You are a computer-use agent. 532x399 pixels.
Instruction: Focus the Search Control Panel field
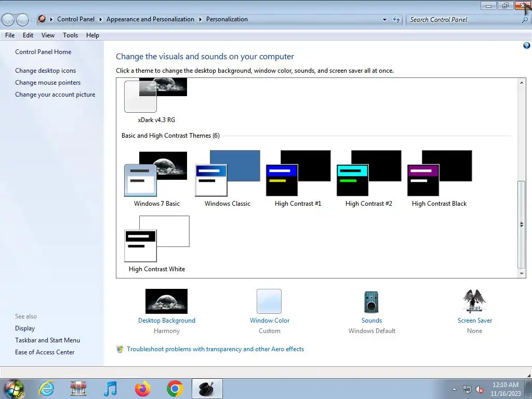[x=463, y=20]
